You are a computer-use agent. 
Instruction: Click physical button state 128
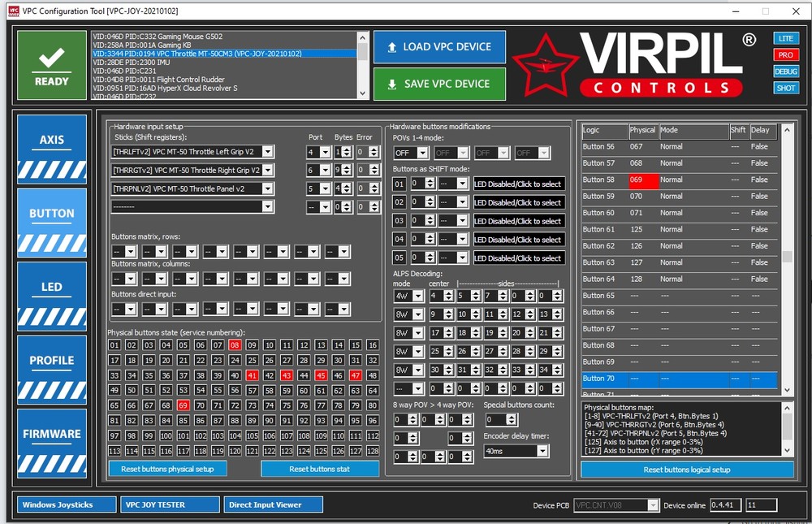(x=373, y=451)
